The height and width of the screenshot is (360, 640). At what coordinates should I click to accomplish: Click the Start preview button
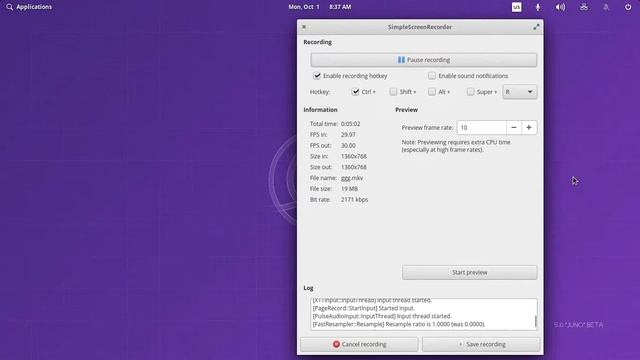tap(469, 272)
